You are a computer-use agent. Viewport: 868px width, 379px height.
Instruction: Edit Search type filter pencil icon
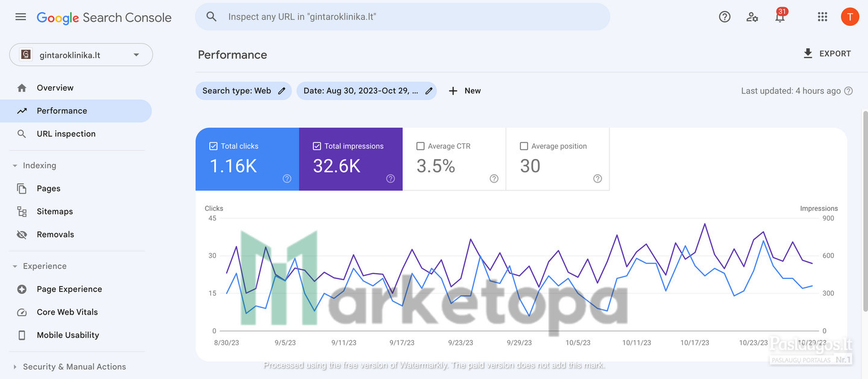pyautogui.click(x=281, y=91)
